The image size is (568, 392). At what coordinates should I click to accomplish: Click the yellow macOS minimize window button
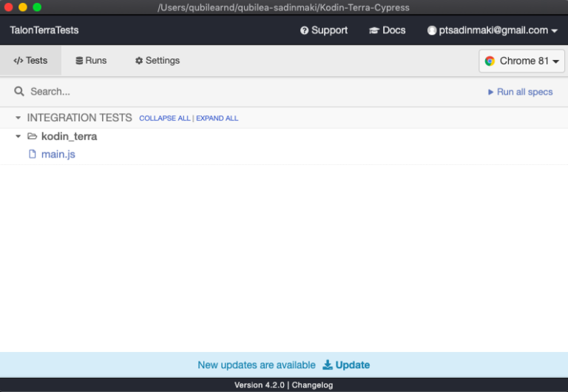pyautogui.click(x=23, y=7)
